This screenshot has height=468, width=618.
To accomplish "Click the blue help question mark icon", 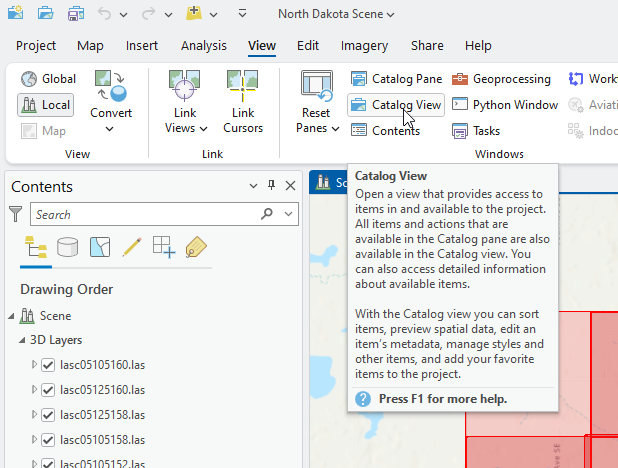I will pos(363,399).
